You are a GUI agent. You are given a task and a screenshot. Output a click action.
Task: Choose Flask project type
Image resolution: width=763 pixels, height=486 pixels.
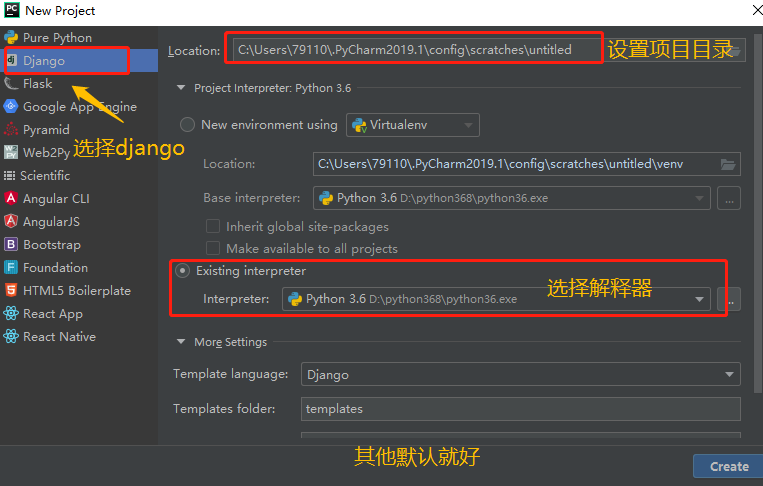37,84
